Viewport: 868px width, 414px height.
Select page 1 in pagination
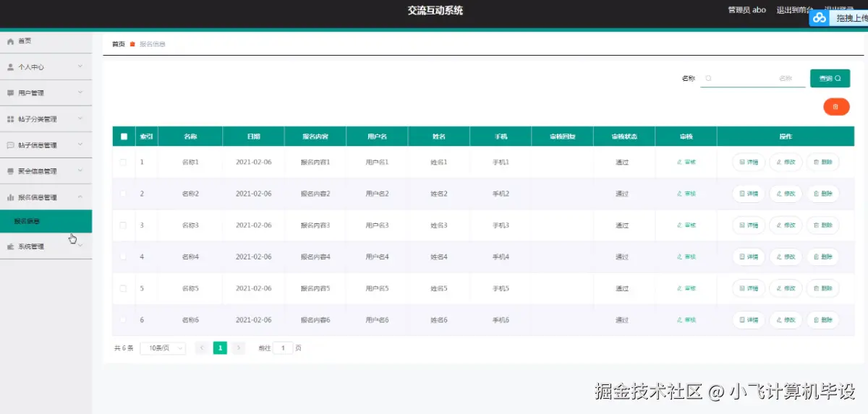(220, 348)
